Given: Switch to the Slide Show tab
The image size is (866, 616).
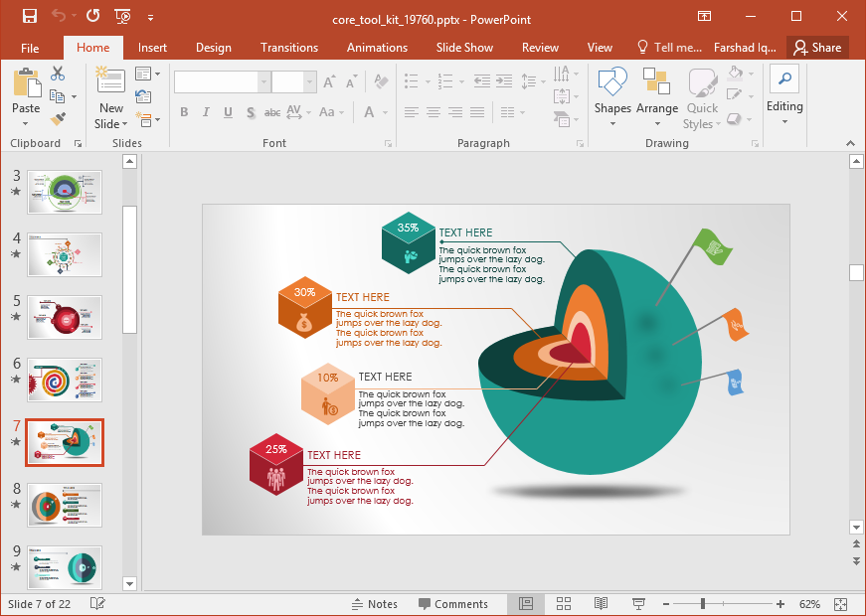Looking at the screenshot, I should [464, 48].
